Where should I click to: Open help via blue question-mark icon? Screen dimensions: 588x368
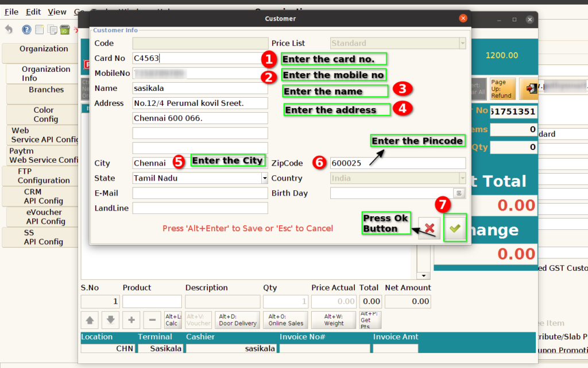pos(26,29)
